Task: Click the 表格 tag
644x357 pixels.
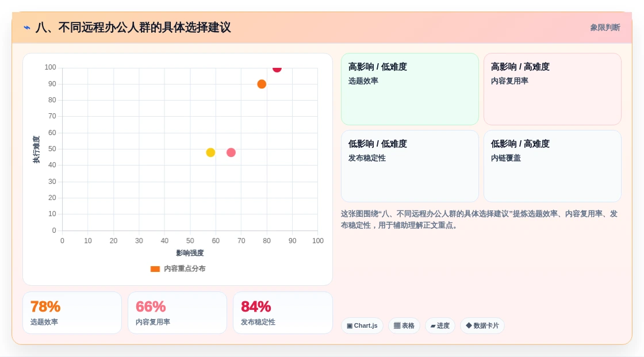Action: [404, 326]
